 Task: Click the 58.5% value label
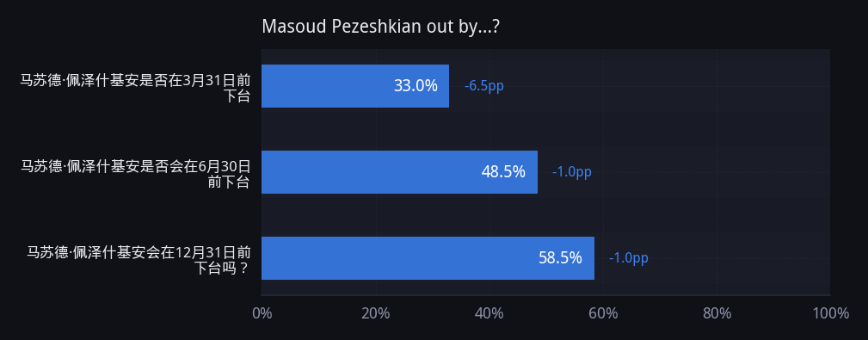tap(560, 258)
